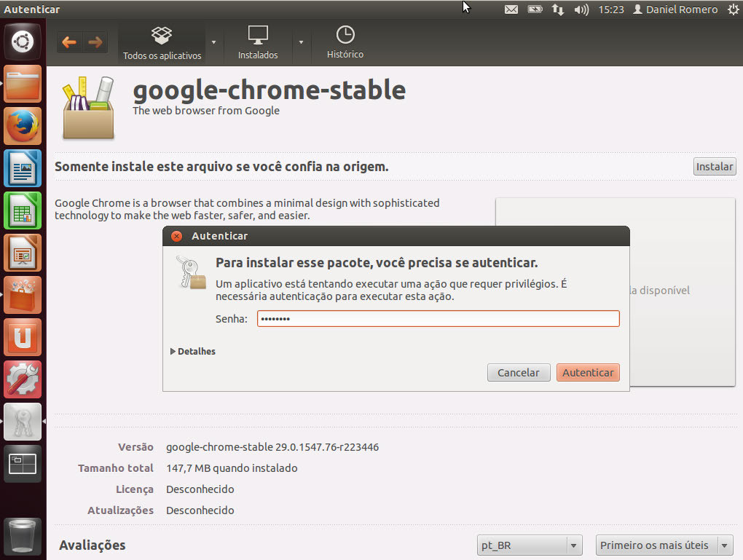Click the google-chrome-stable package icon
This screenshot has width=743, height=560.
tap(89, 108)
